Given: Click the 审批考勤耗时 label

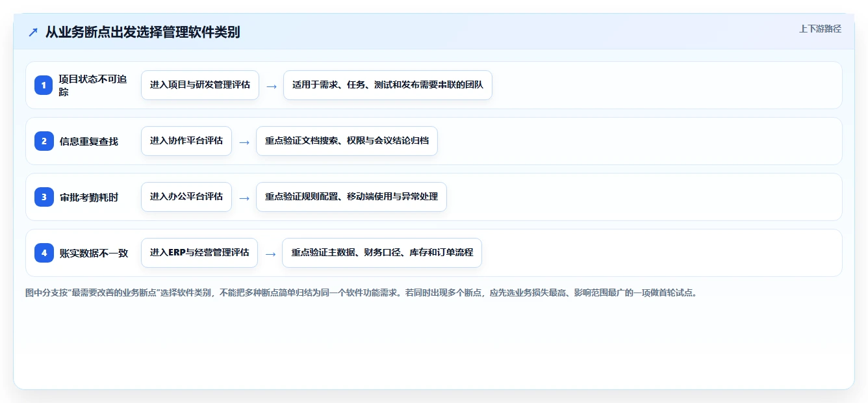Looking at the screenshot, I should (x=89, y=197).
